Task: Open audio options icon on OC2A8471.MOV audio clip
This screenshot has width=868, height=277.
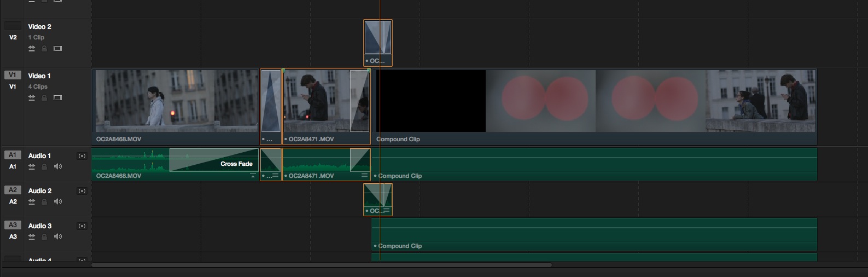Action: 365,175
